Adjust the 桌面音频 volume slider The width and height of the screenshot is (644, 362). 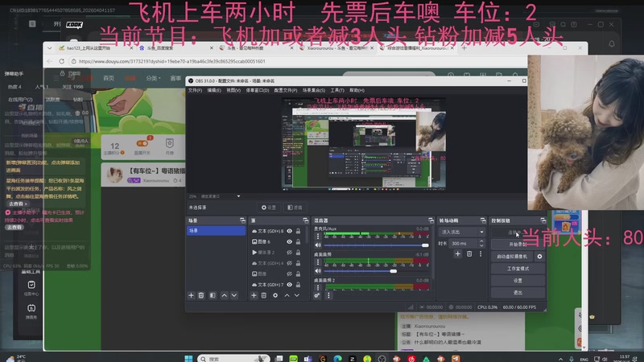pyautogui.click(x=376, y=271)
